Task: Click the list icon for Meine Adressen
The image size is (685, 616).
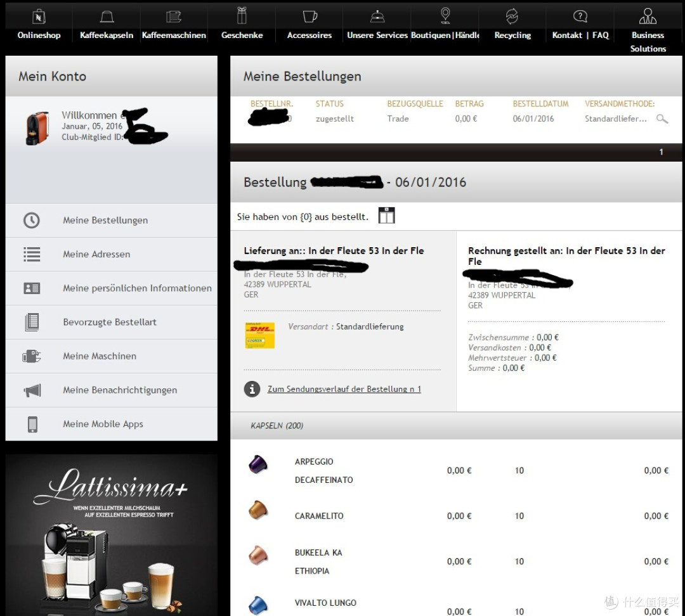Action: tap(32, 254)
